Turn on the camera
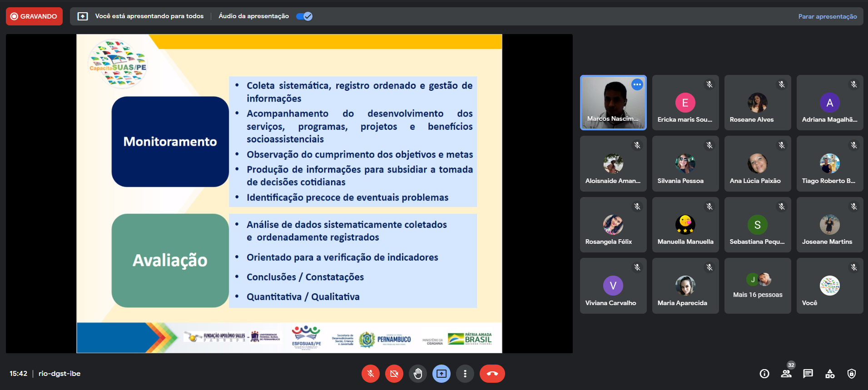Screen dimensions: 868x390 (394, 374)
